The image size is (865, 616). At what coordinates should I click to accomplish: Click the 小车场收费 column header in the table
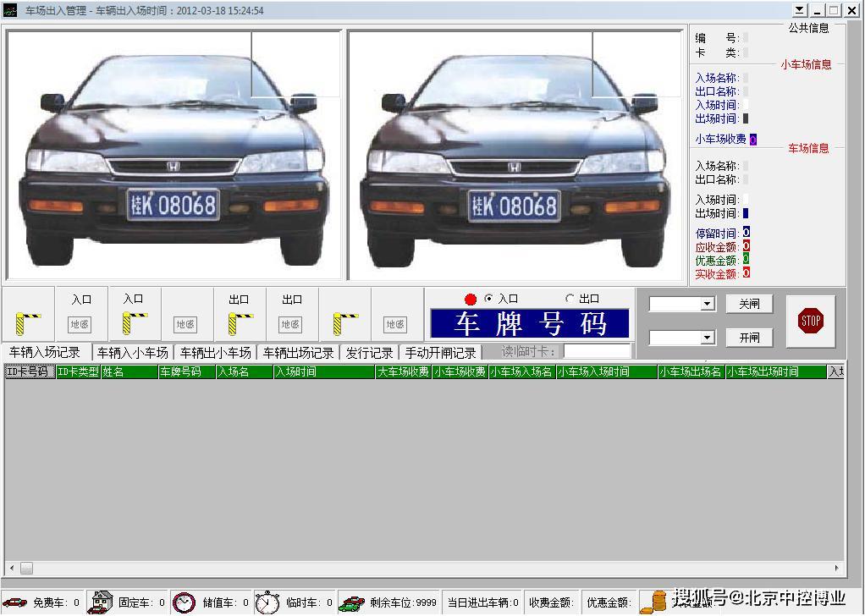tap(460, 371)
